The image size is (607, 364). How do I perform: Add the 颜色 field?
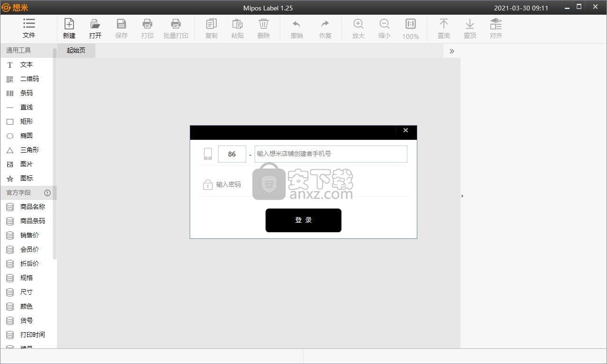click(27, 306)
